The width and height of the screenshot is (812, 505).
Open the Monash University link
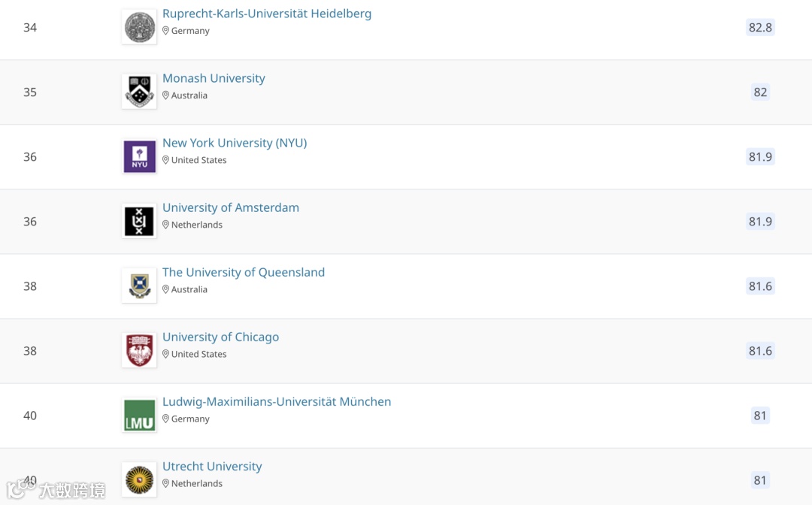214,78
